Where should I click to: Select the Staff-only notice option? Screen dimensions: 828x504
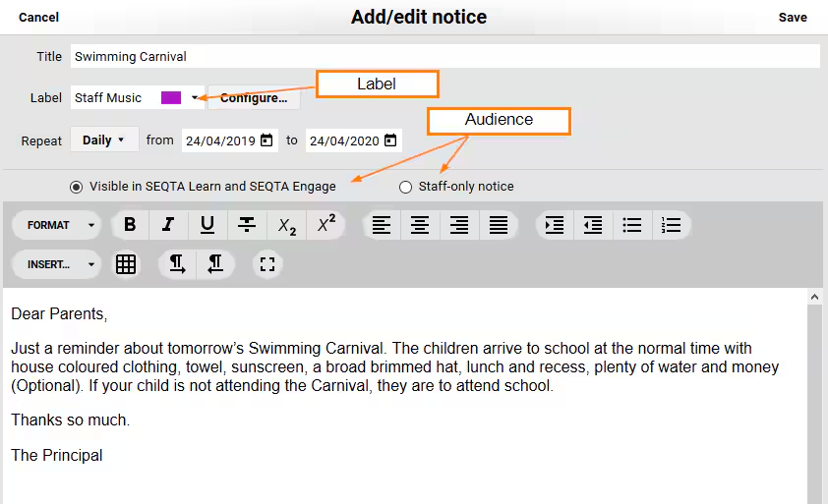[x=405, y=187]
